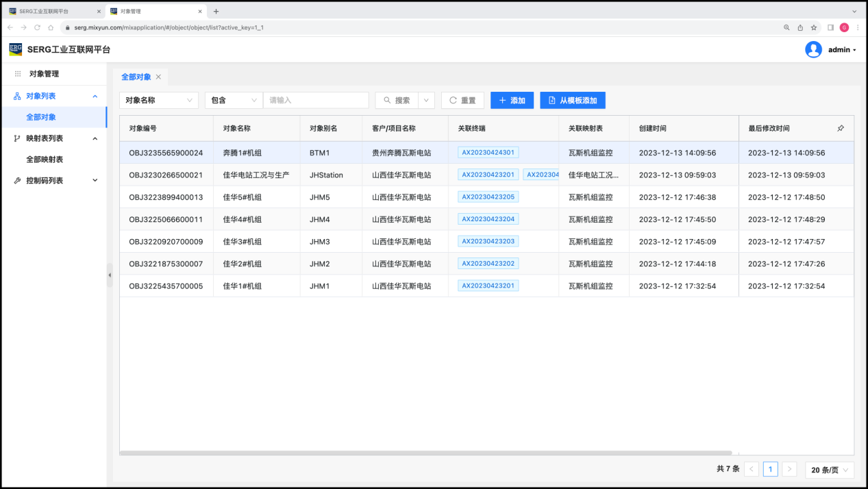
Task: Open the 对象名称 field dropdown
Action: [x=159, y=100]
